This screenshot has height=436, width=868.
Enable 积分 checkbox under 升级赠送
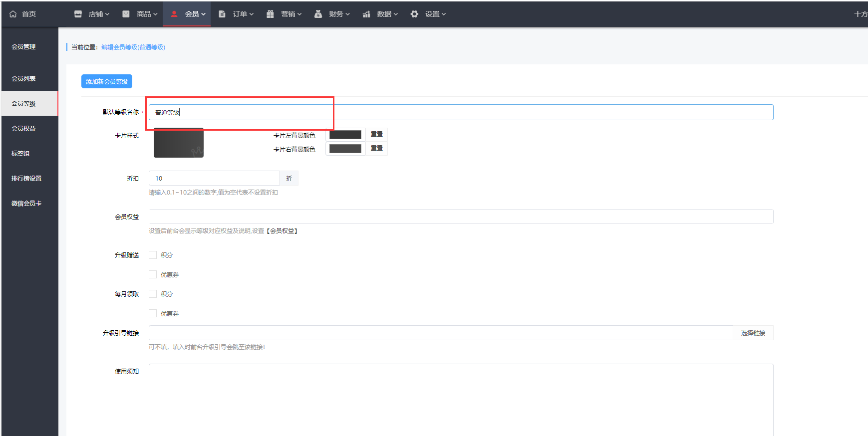pyautogui.click(x=153, y=255)
